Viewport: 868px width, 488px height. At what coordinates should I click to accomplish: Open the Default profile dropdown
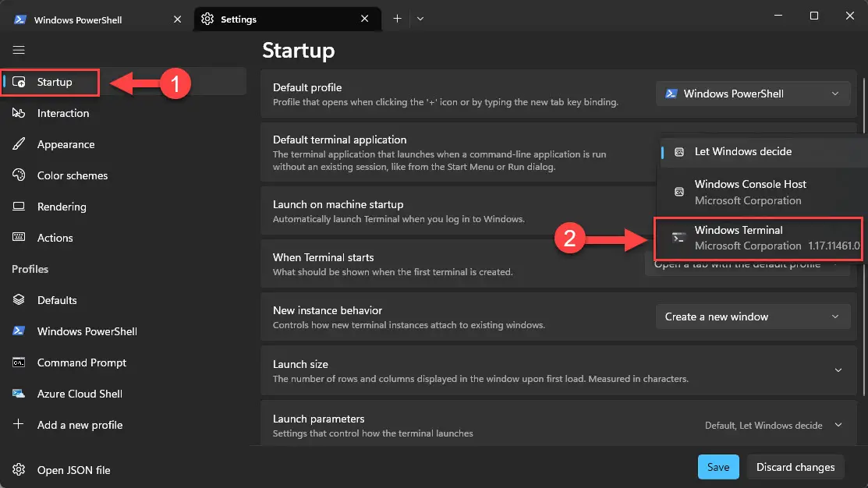[753, 94]
